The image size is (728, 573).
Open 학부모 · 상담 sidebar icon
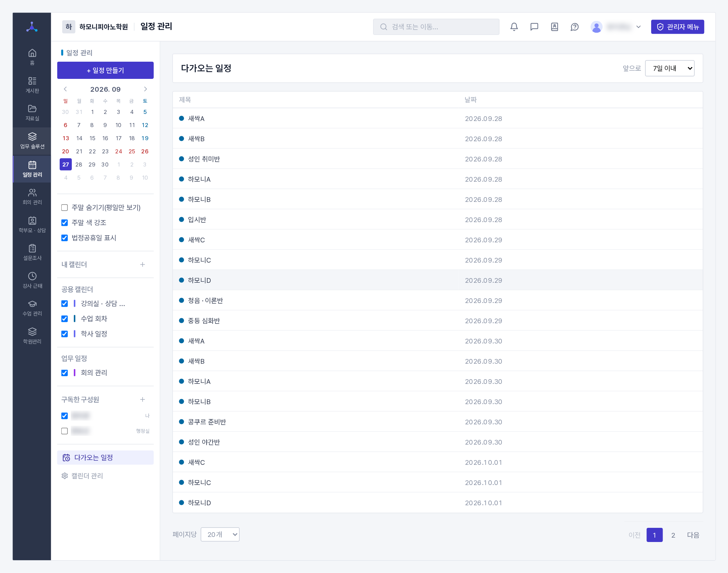32,224
